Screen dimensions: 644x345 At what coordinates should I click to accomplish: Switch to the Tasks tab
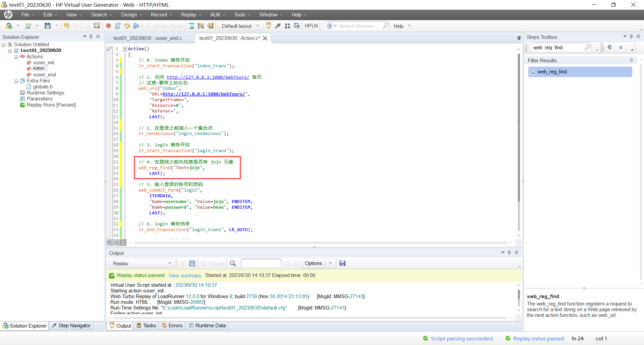point(146,326)
